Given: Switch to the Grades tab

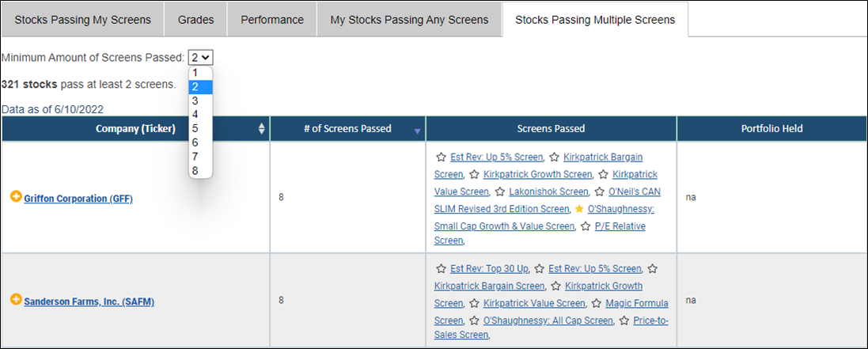Looking at the screenshot, I should click(x=195, y=19).
